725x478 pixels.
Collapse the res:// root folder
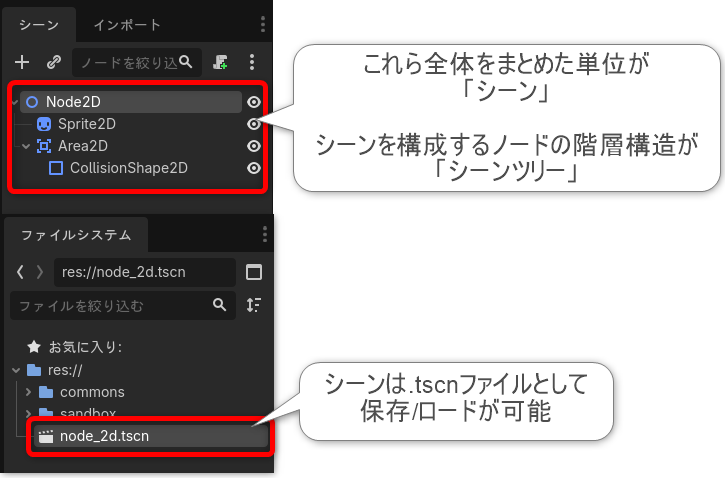coord(15,370)
